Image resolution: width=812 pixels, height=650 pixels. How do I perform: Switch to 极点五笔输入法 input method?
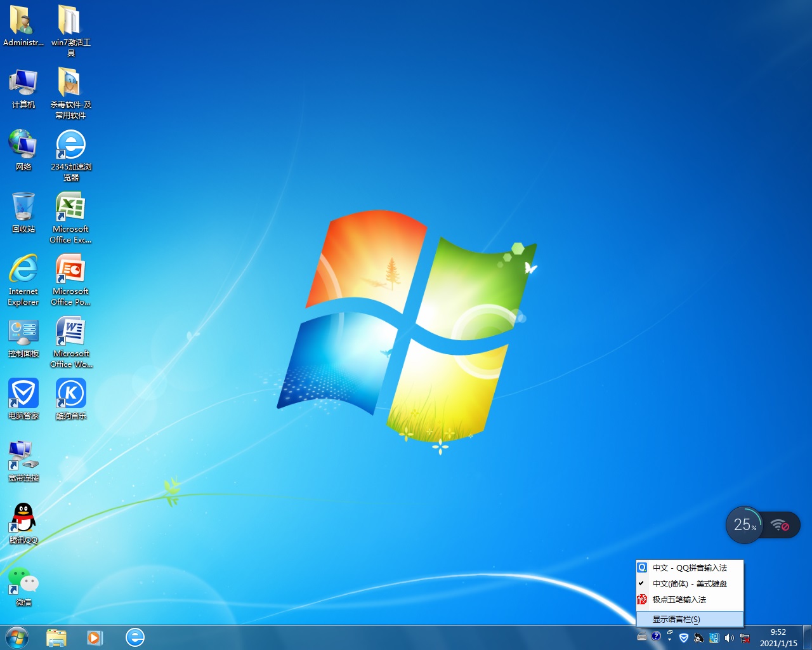click(x=679, y=600)
